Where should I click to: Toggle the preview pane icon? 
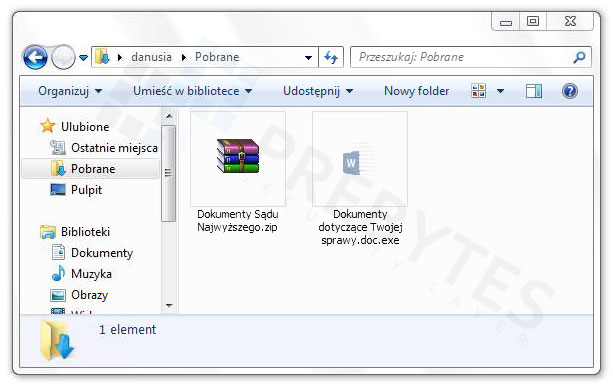click(534, 91)
